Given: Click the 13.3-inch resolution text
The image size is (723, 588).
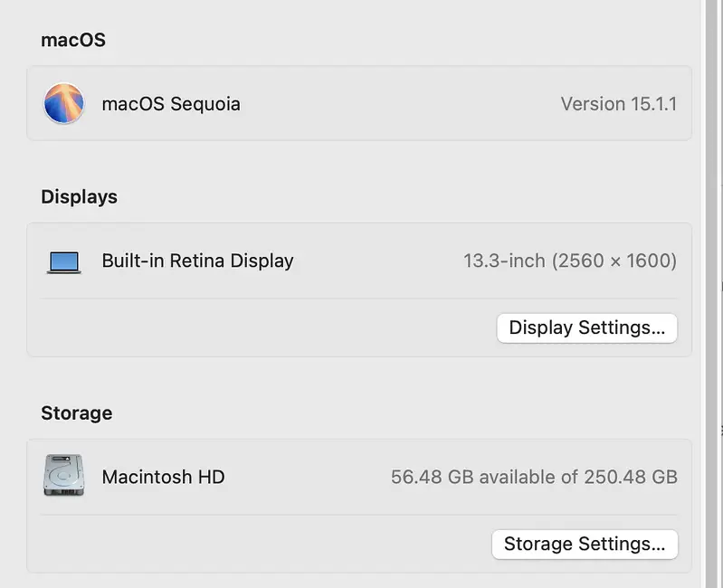Looking at the screenshot, I should [x=569, y=261].
